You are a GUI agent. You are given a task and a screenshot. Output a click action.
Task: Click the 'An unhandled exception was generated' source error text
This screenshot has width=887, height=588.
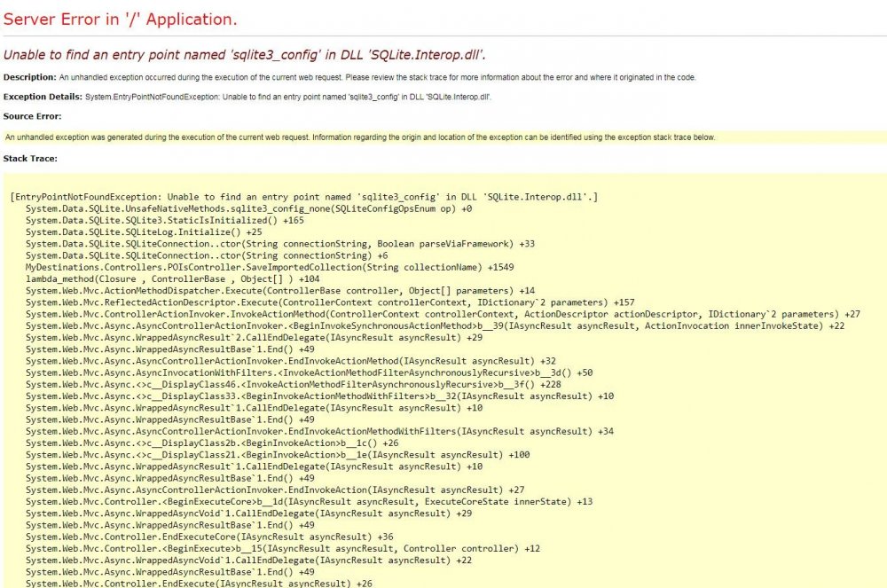click(360, 137)
